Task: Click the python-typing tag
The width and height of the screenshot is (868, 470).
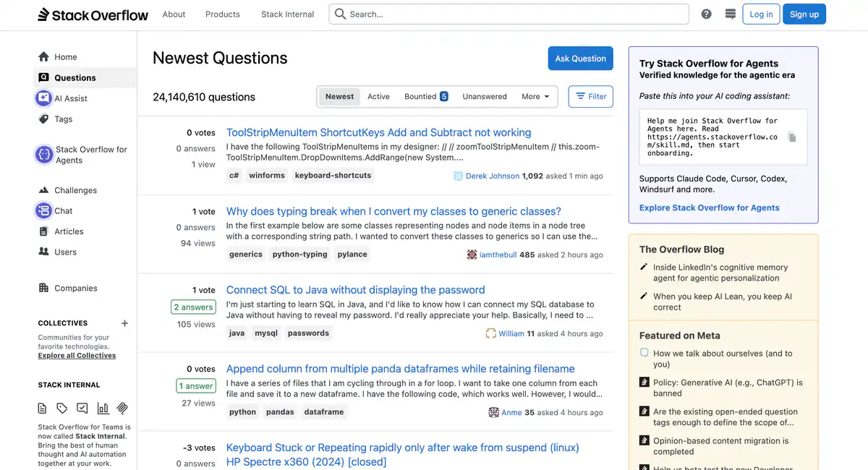Action: pyautogui.click(x=299, y=254)
